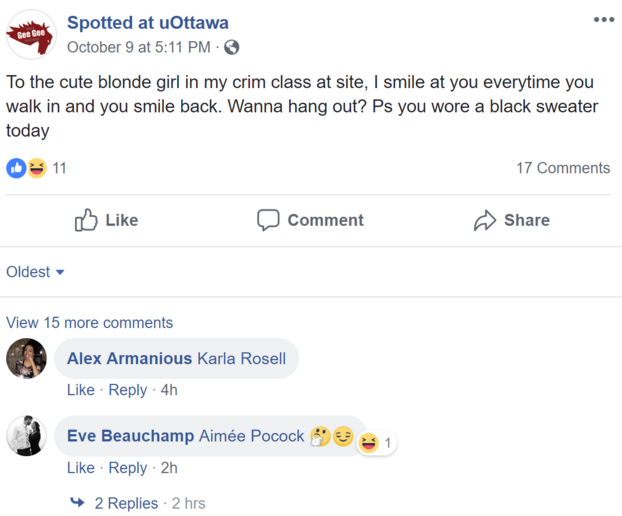Open Spotted at uOttawa page name link
The height and width of the screenshot is (516, 622).
pyautogui.click(x=147, y=22)
